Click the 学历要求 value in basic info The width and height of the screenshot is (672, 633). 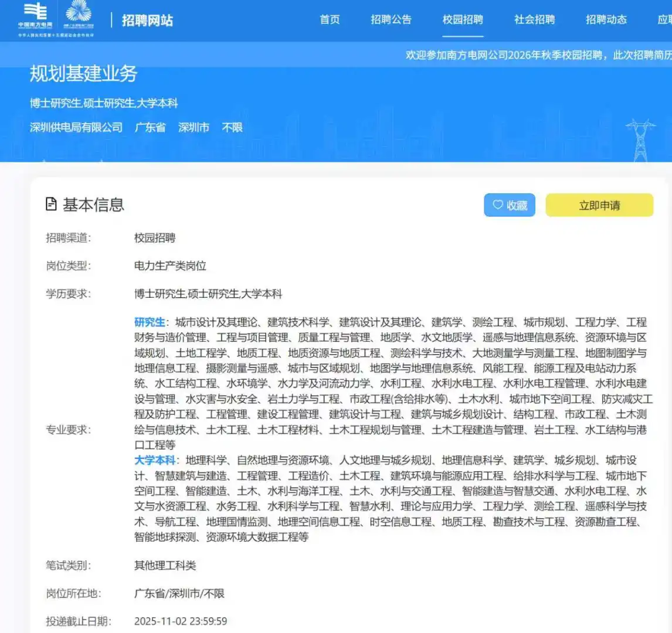tap(208, 294)
